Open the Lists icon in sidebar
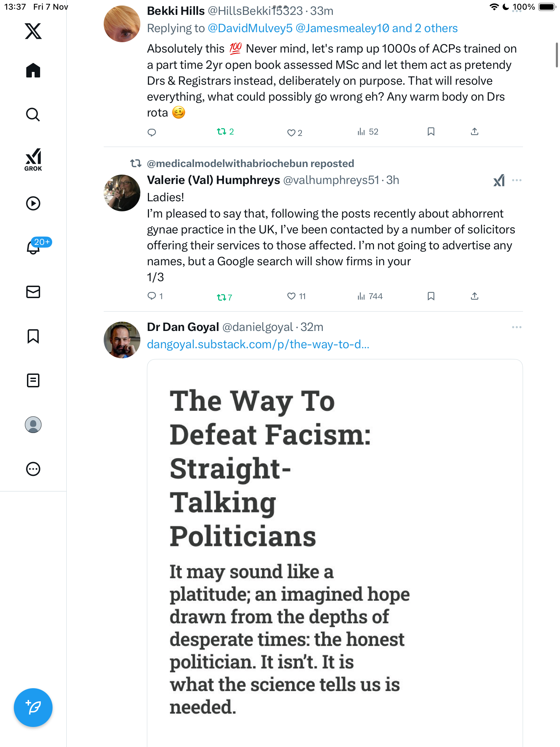 [x=33, y=380]
